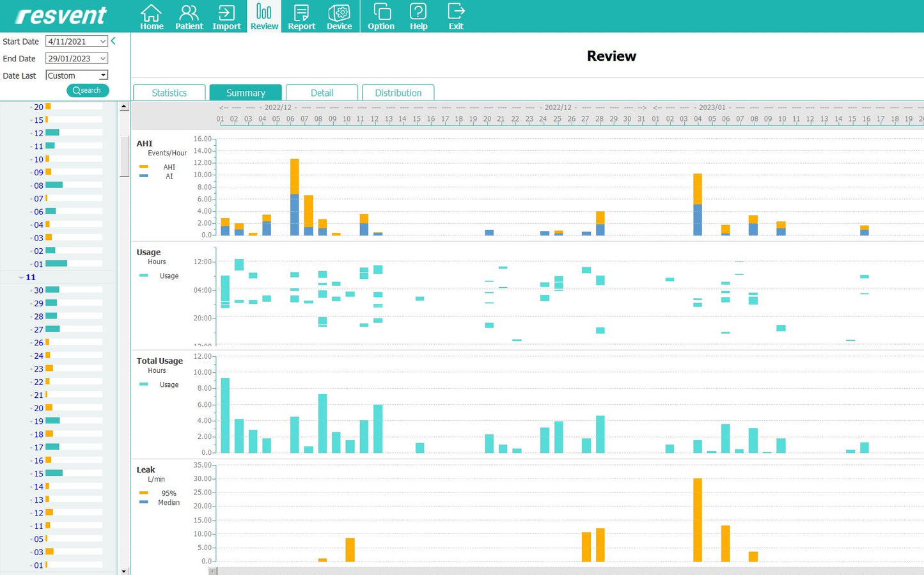This screenshot has height=575, width=924.
Task: Collapse the month 11 tree node
Action: (x=22, y=278)
